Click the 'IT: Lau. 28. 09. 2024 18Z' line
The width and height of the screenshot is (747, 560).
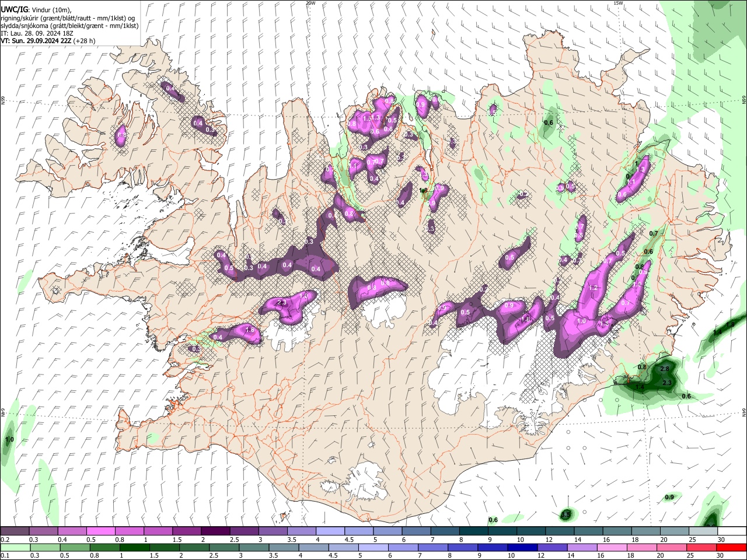(x=36, y=33)
